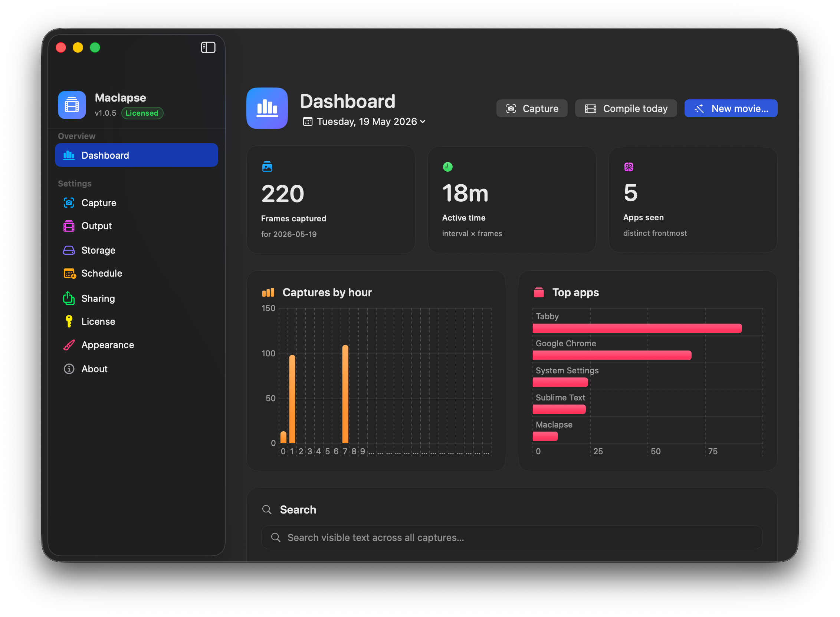Click the purple Apps seen icon

[x=629, y=167]
